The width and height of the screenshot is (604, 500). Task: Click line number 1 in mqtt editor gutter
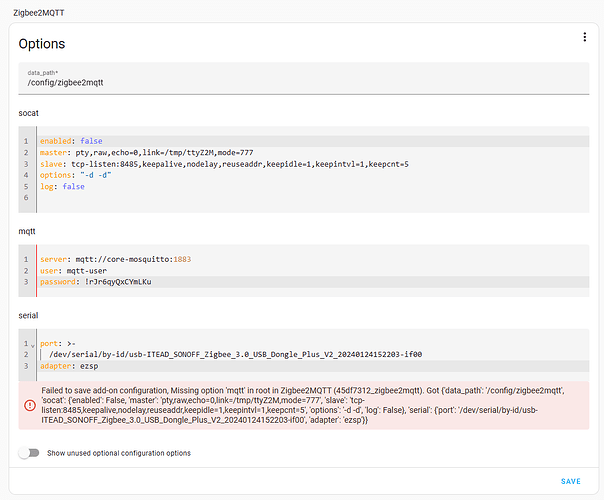pyautogui.click(x=26, y=259)
